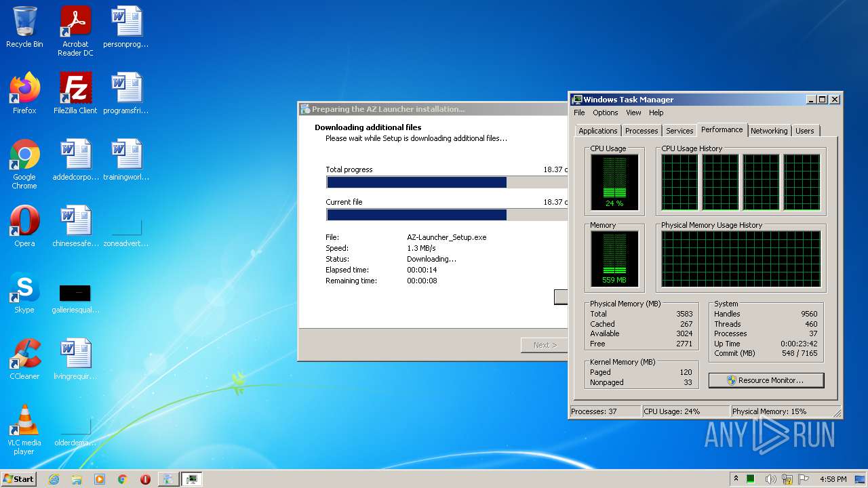Click the Processes: 37 status bar entry

click(x=605, y=411)
